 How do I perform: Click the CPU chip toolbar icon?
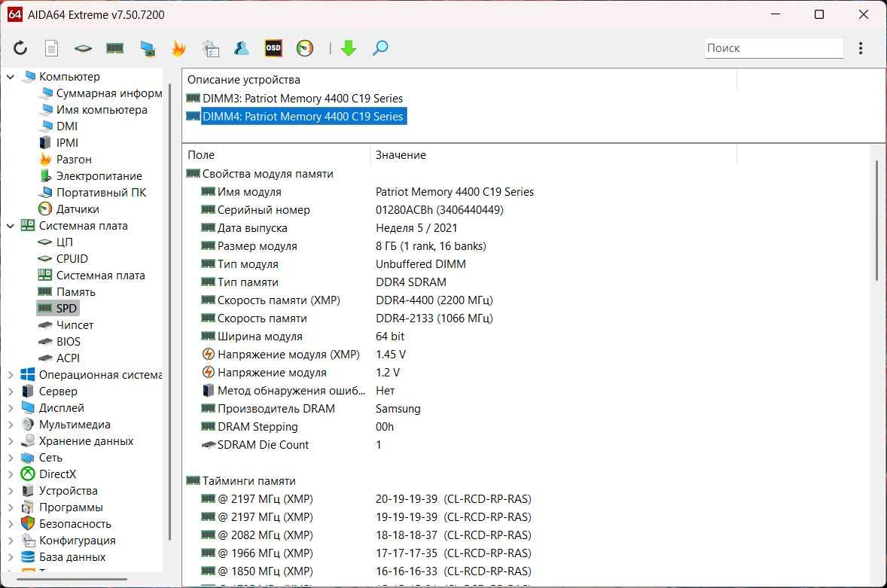point(83,49)
